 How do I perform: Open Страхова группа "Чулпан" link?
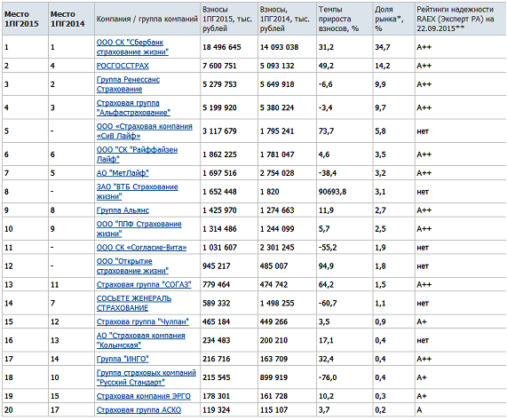point(143,322)
